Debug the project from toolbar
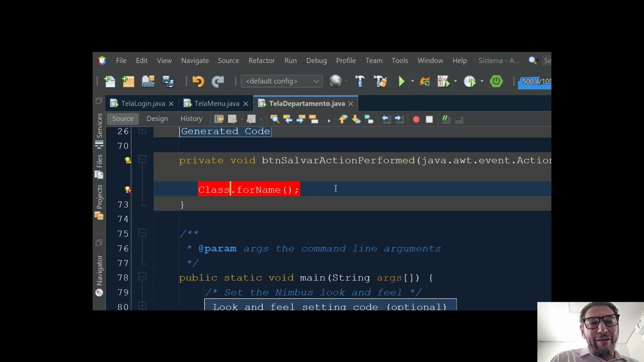The width and height of the screenshot is (644, 362). tap(443, 81)
